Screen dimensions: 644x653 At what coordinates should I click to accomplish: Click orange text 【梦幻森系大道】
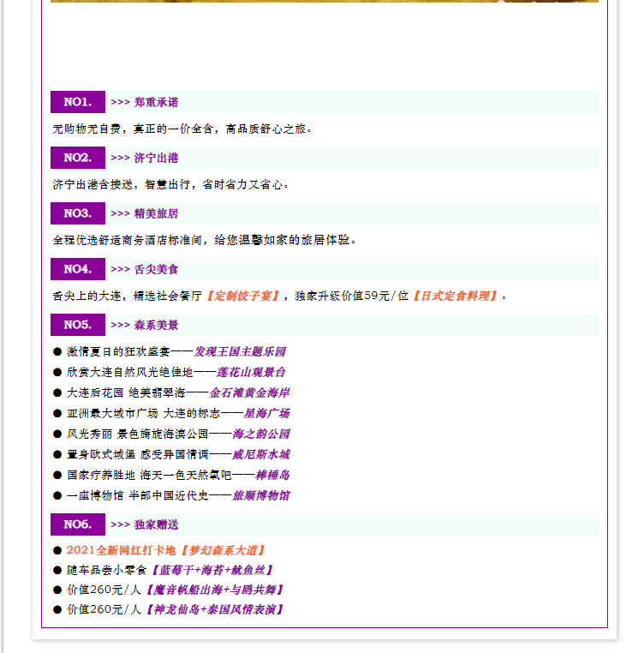click(223, 550)
